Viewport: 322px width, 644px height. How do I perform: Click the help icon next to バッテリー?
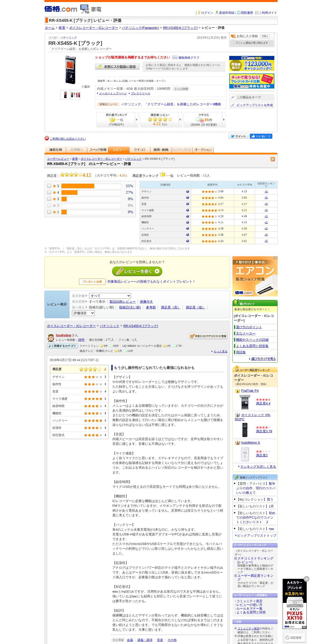(187, 228)
